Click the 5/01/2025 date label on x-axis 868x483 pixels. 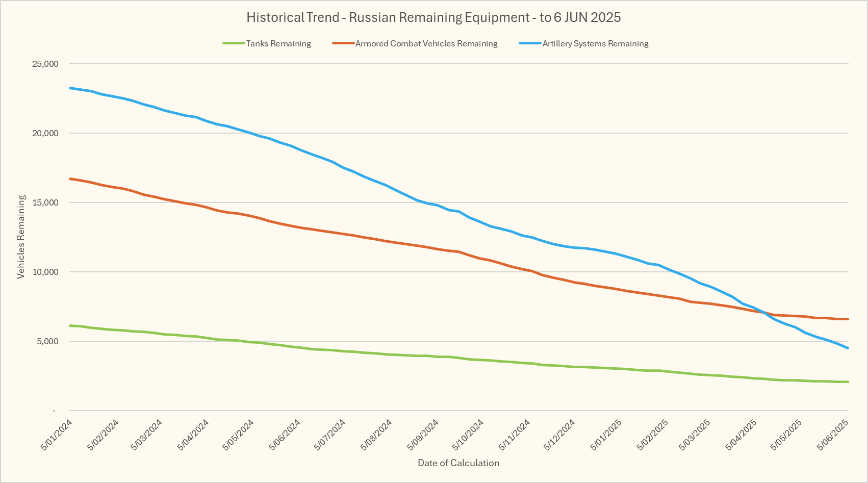click(606, 435)
